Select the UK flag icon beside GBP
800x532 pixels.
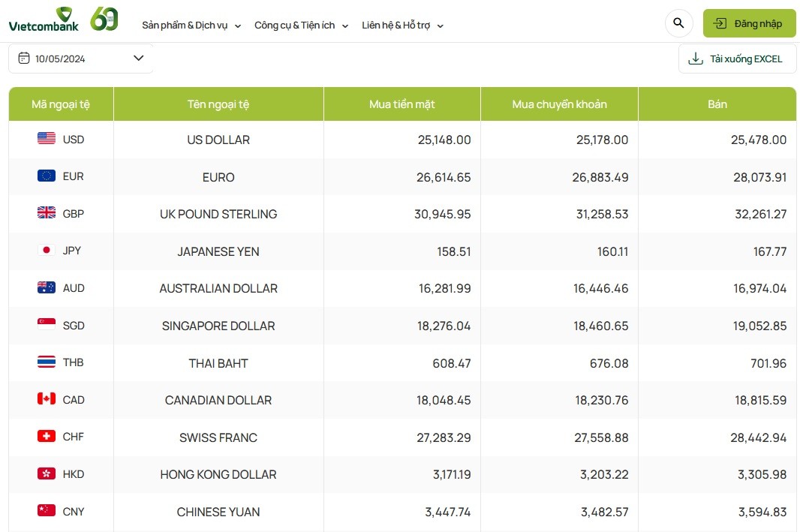point(47,213)
